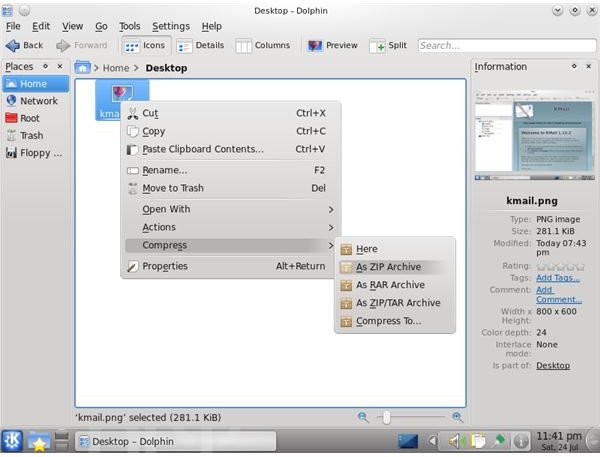
Task: Click Add Tags link
Action: 558,278
